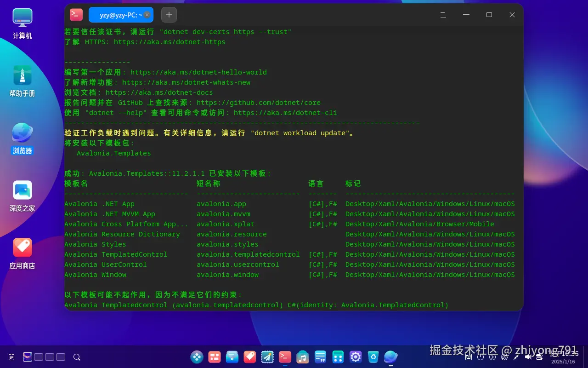The height and width of the screenshot is (368, 588).
Task: Open the terminal hamburger menu
Action: (x=443, y=15)
